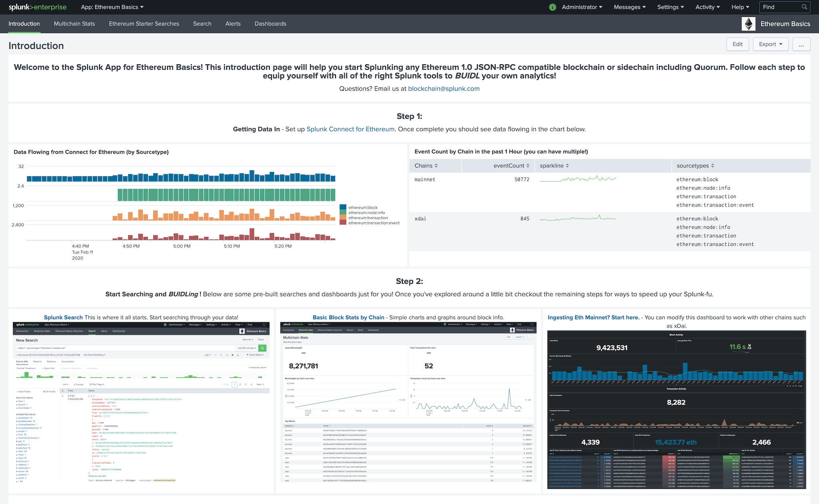Click the xdai chain cell
Screen dimensions: 819x504
point(420,219)
